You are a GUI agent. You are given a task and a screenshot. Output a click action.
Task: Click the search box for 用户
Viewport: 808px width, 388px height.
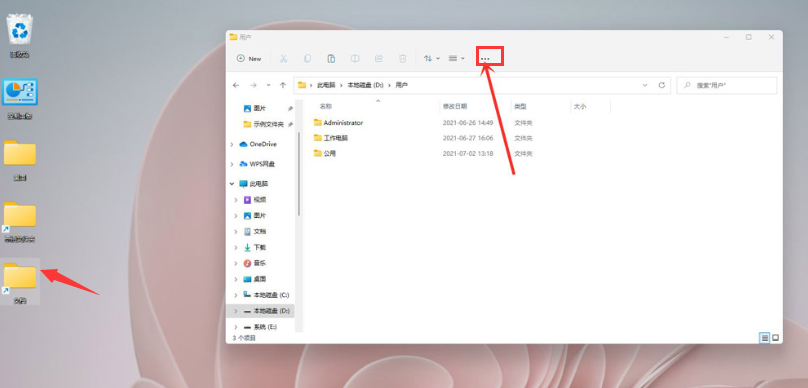(x=727, y=86)
